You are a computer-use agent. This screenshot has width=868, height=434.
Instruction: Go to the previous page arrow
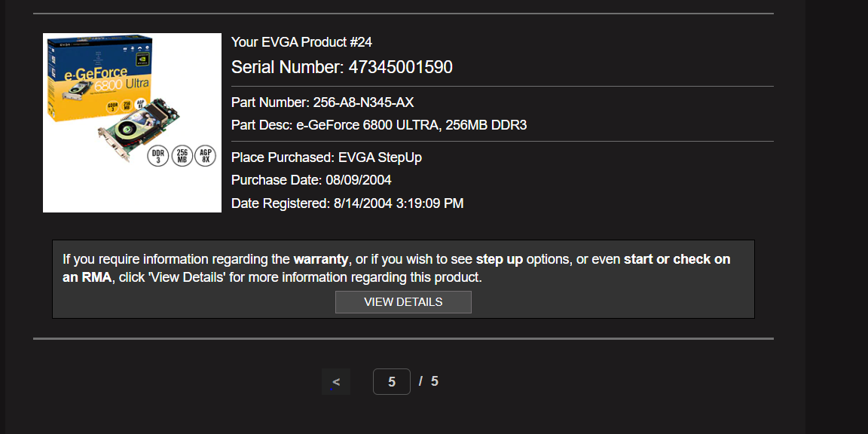tap(336, 382)
